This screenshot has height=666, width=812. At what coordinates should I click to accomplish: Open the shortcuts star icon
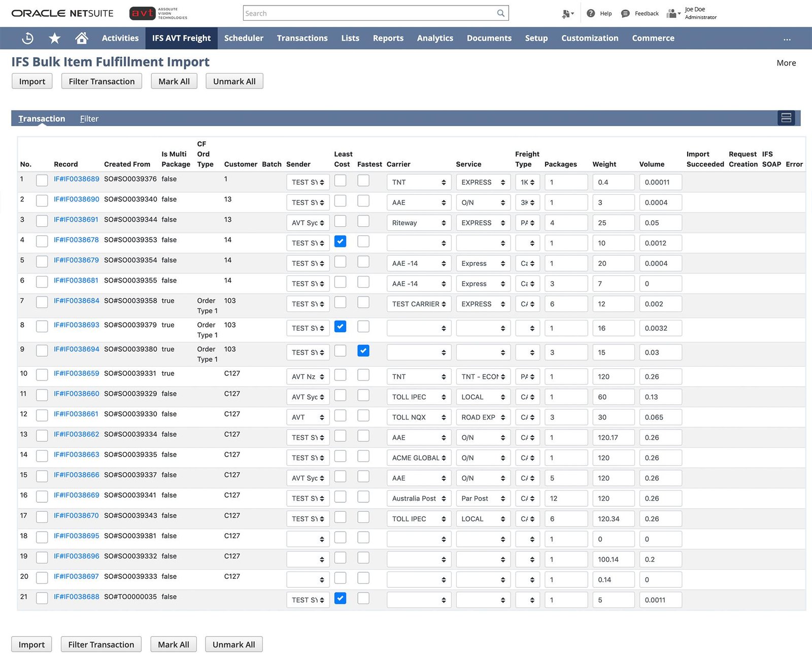click(55, 38)
